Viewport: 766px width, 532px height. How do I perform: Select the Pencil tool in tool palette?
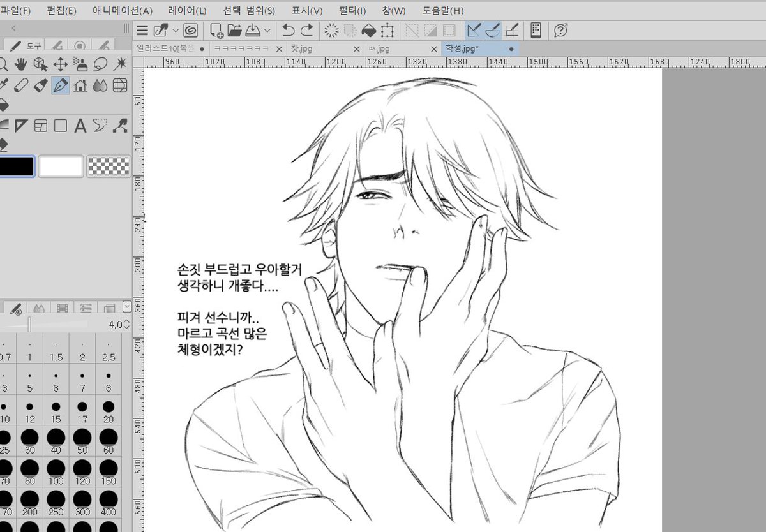tap(21, 84)
